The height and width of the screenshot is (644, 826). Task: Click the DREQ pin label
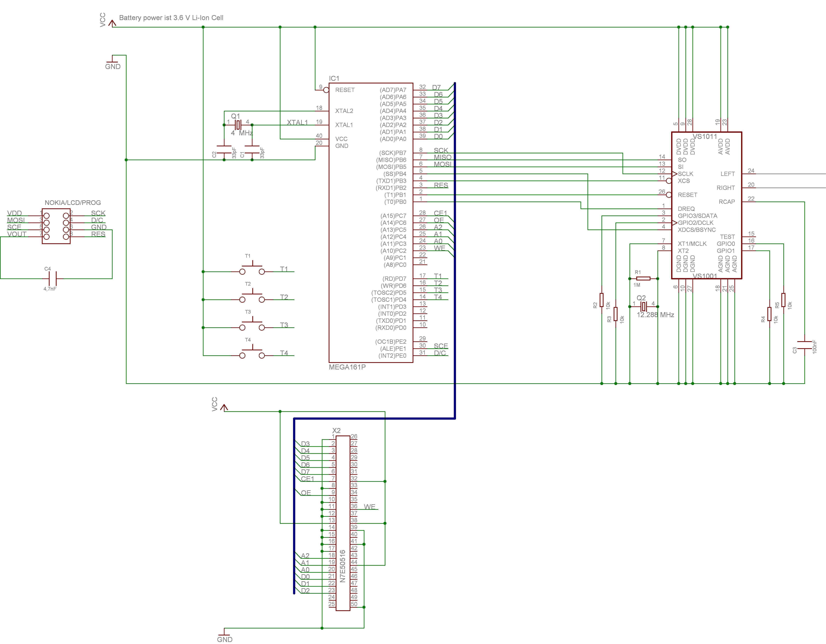(686, 209)
